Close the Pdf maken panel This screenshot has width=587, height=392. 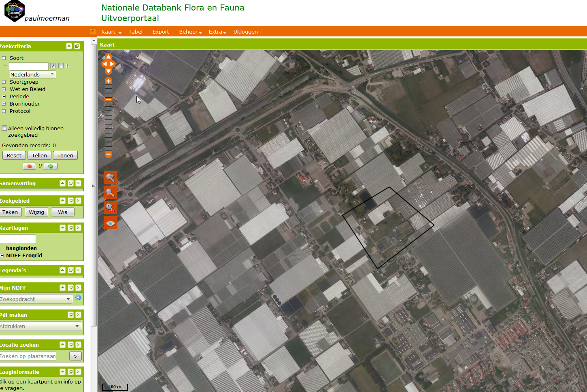pos(79,315)
